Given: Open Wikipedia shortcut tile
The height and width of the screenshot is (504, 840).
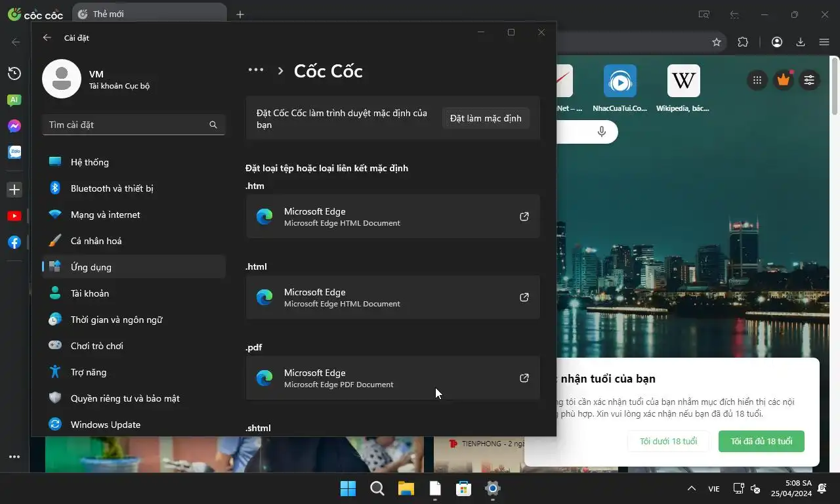Looking at the screenshot, I should pyautogui.click(x=683, y=89).
